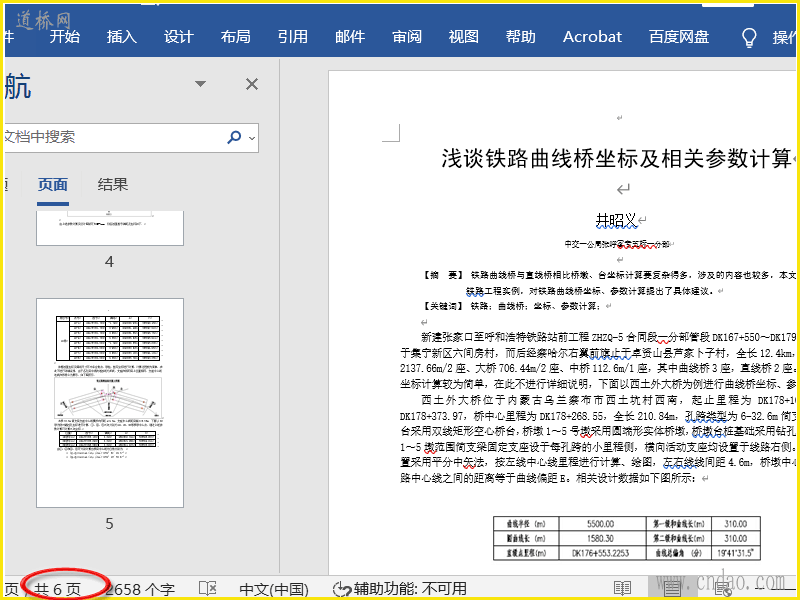Click in the document search field
800x600 pixels.
(110, 137)
